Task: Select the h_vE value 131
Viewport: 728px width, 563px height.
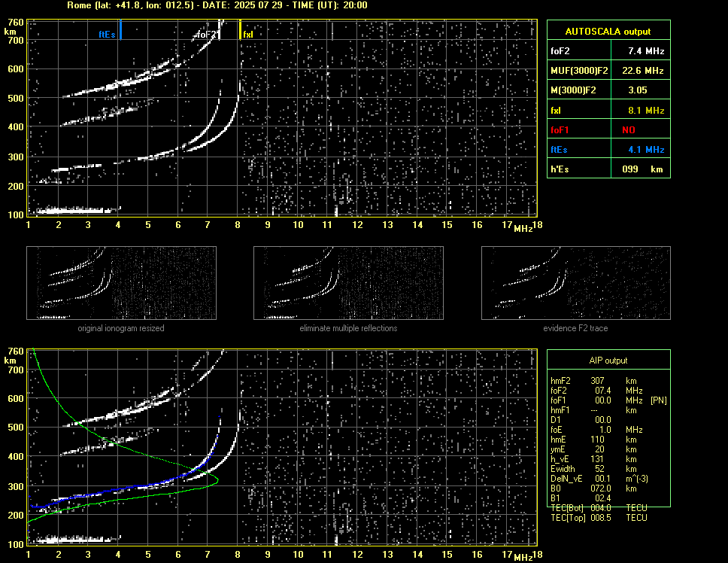Action: click(598, 459)
